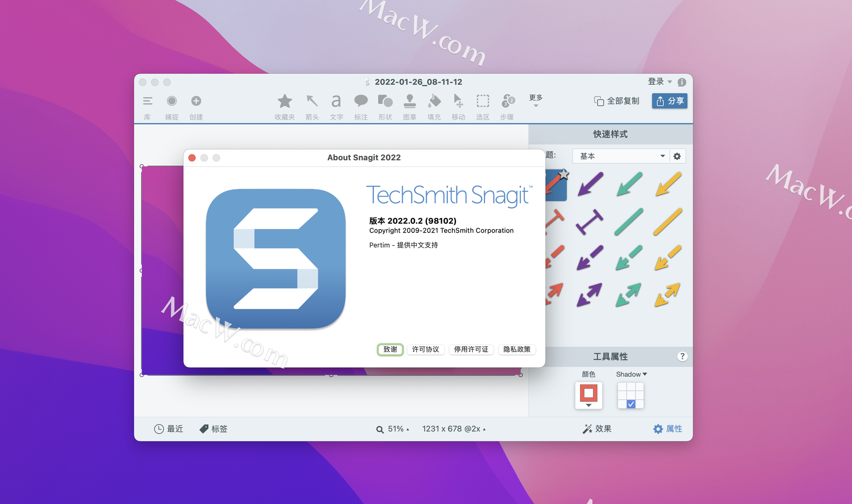Choose the yellow plain line style
Image resolution: width=852 pixels, height=504 pixels.
pos(668,222)
